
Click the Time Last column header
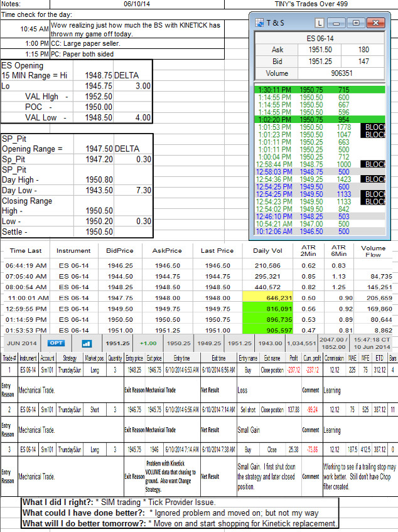[x=26, y=251]
